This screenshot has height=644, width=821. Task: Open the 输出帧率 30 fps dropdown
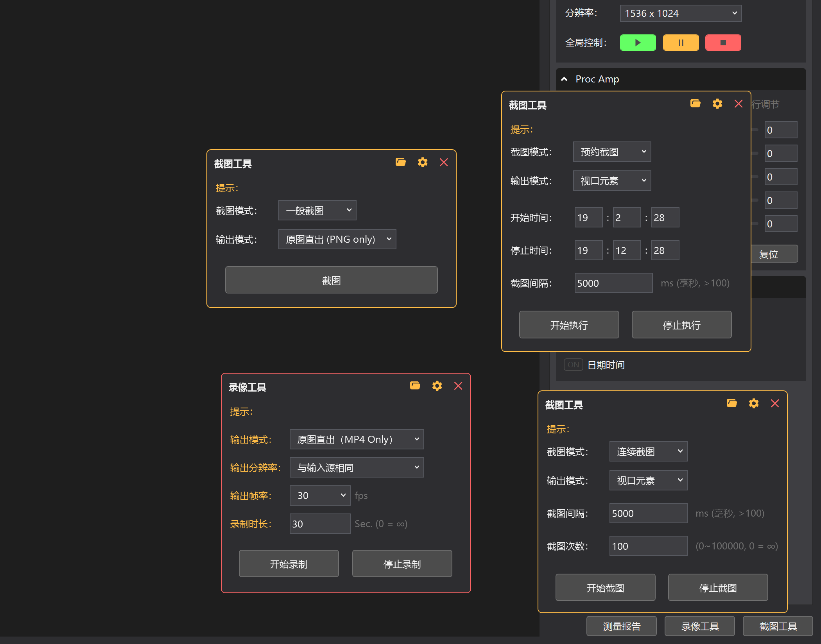pyautogui.click(x=320, y=496)
